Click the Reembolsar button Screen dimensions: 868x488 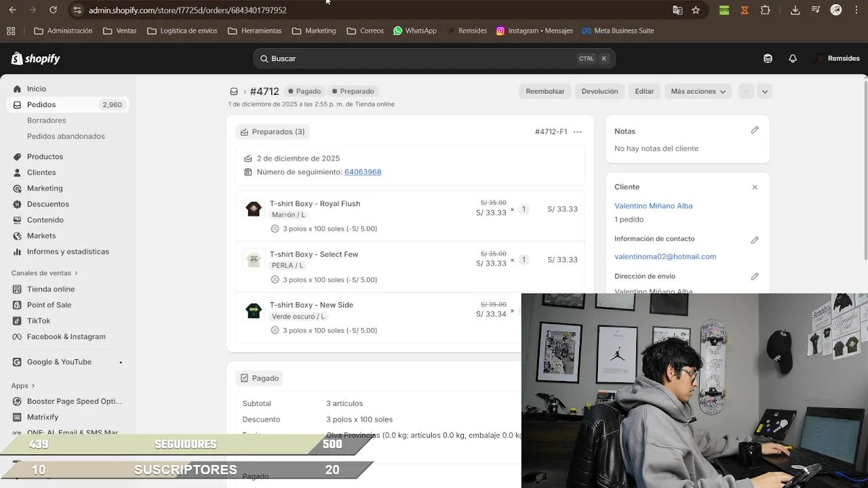point(545,91)
